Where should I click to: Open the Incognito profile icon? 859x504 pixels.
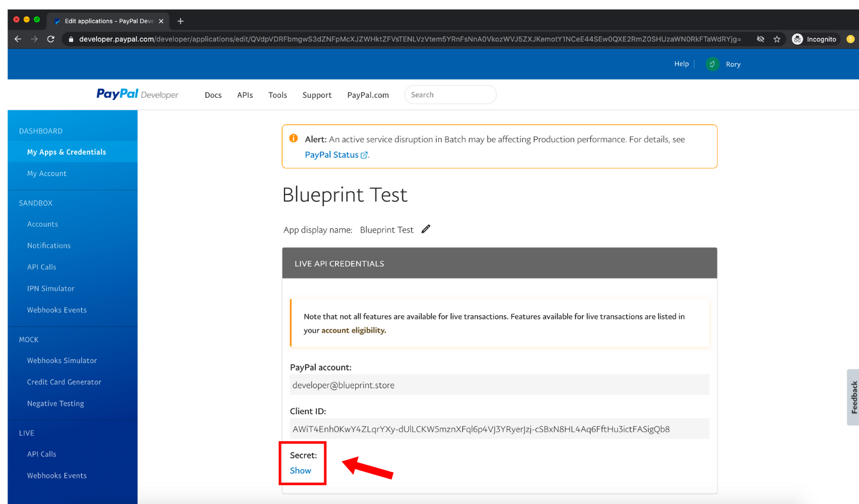(797, 39)
